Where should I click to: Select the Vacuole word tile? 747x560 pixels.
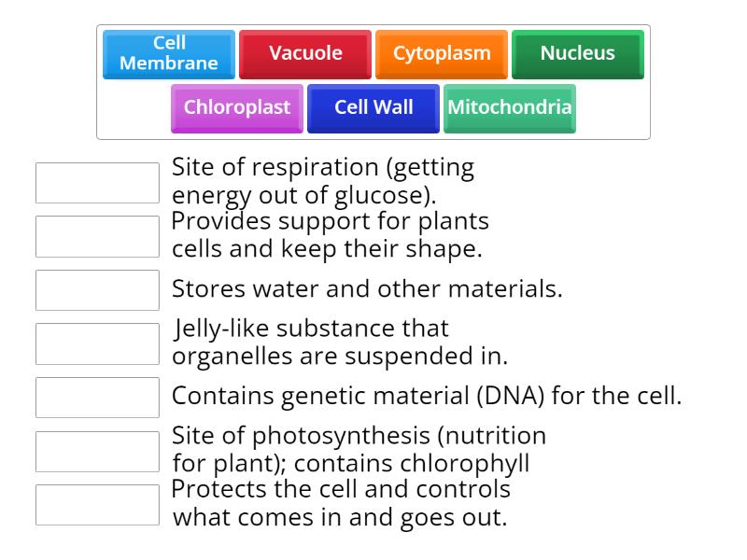pyautogui.click(x=304, y=53)
